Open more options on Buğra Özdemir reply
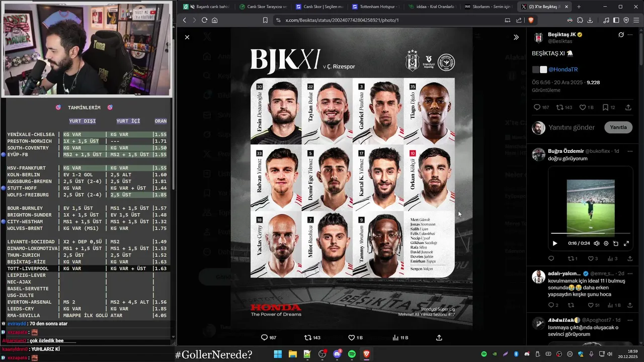 (630, 151)
